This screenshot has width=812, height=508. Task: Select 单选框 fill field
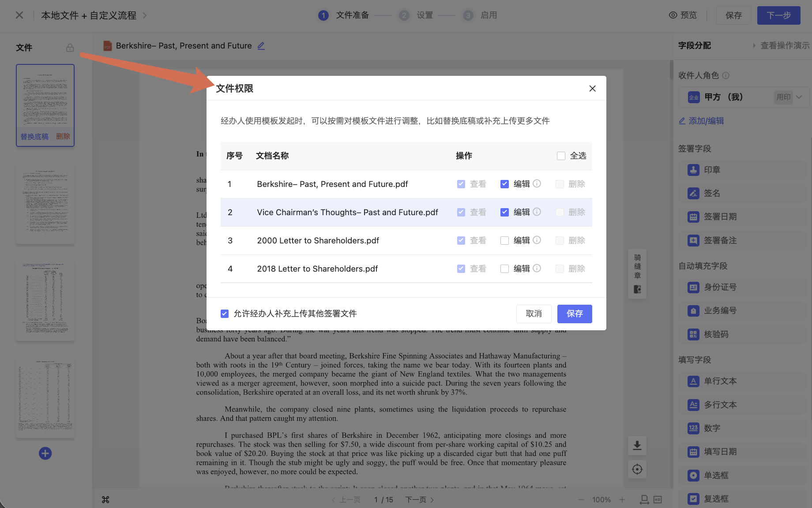pyautogui.click(x=743, y=475)
